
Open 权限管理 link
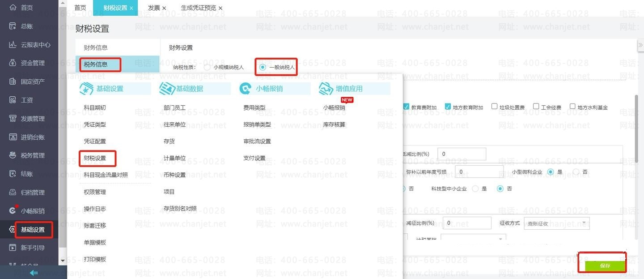(x=95, y=192)
